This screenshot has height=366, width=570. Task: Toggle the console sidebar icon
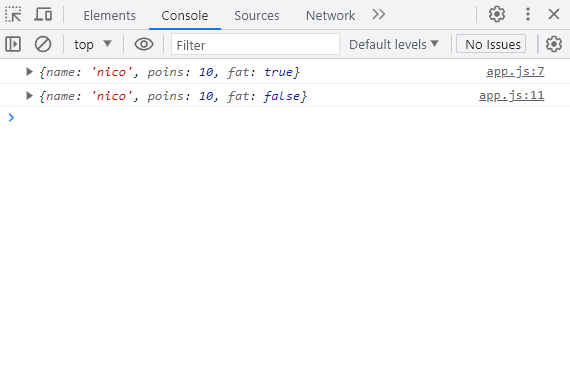click(13, 44)
